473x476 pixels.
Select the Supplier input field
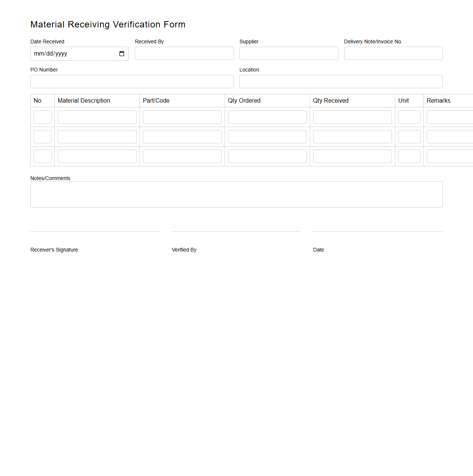(289, 53)
